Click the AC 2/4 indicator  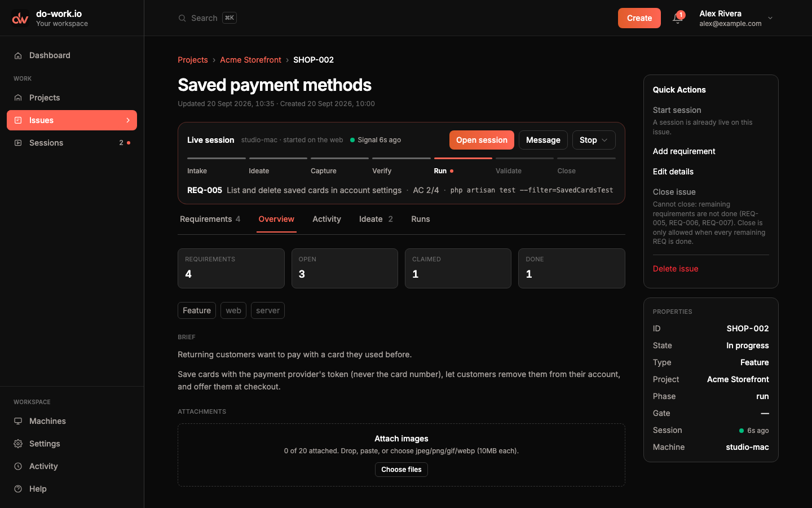[x=426, y=190]
